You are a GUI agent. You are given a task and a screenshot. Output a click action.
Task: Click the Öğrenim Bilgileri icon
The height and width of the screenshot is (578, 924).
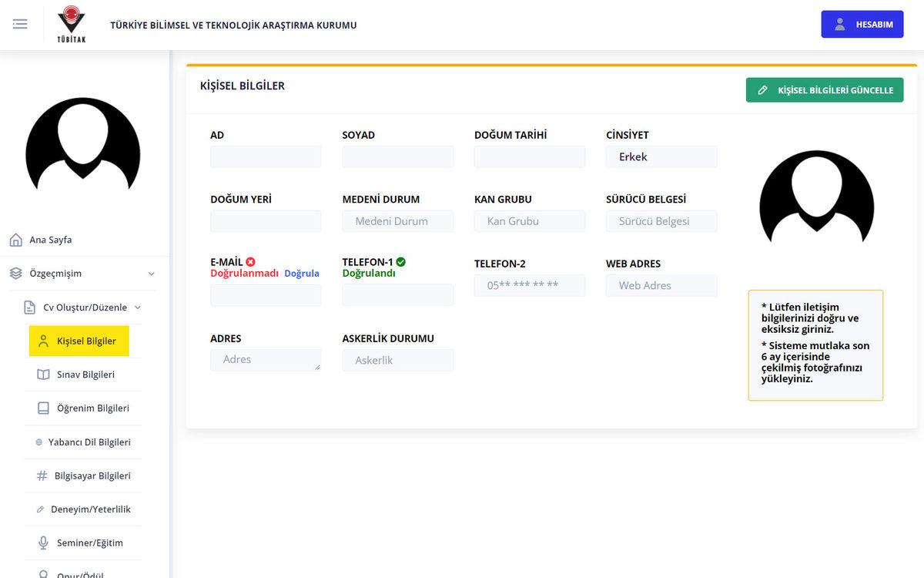coord(43,408)
